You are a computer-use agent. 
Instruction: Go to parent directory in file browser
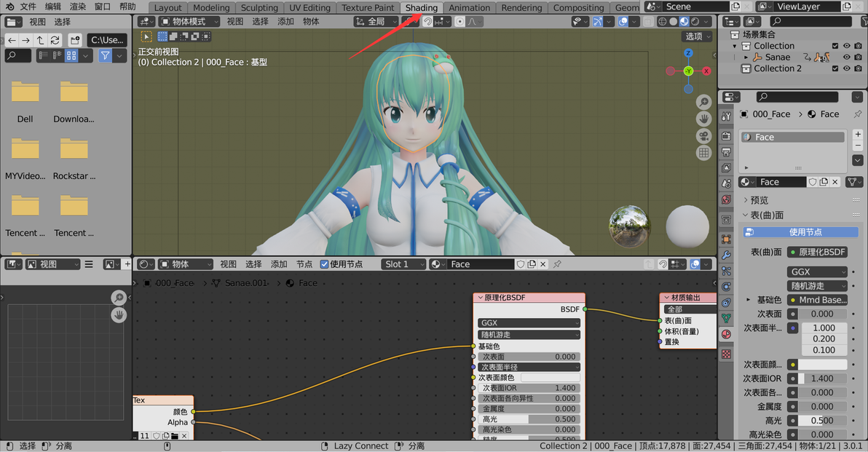pyautogui.click(x=40, y=40)
